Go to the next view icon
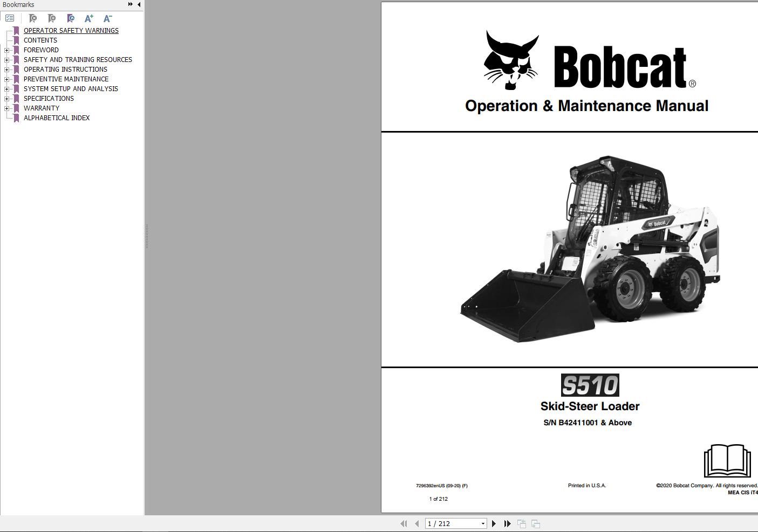758x532 pixels. point(535,523)
